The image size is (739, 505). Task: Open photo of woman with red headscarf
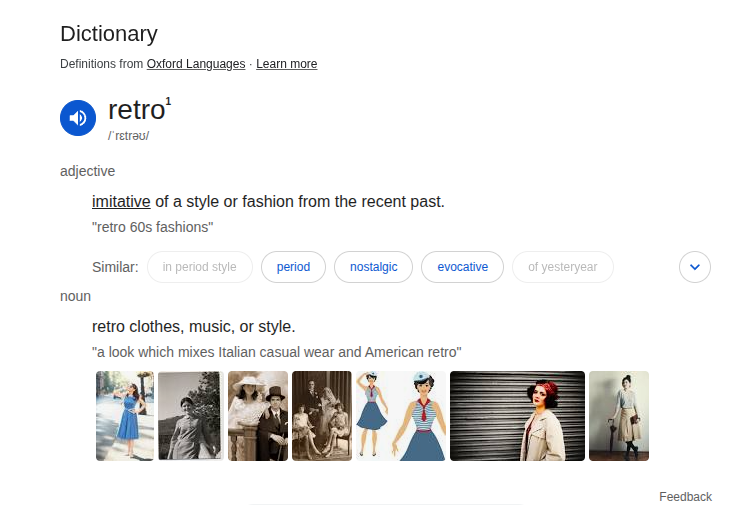(517, 416)
